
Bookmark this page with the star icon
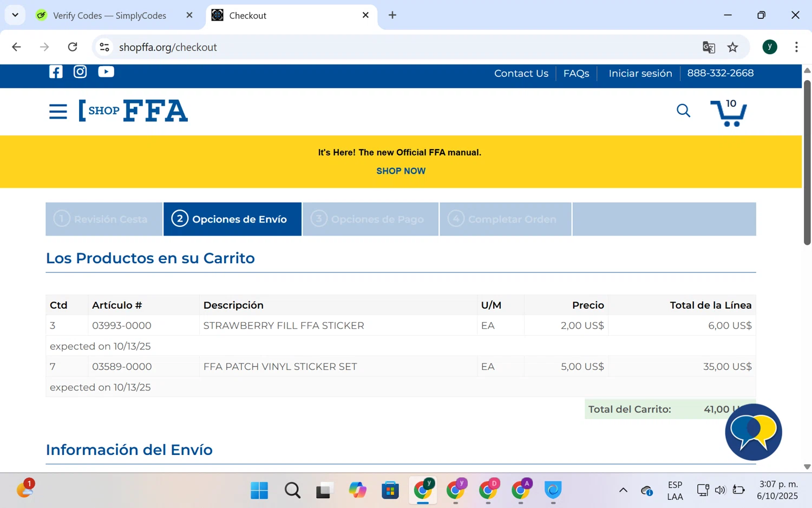732,47
